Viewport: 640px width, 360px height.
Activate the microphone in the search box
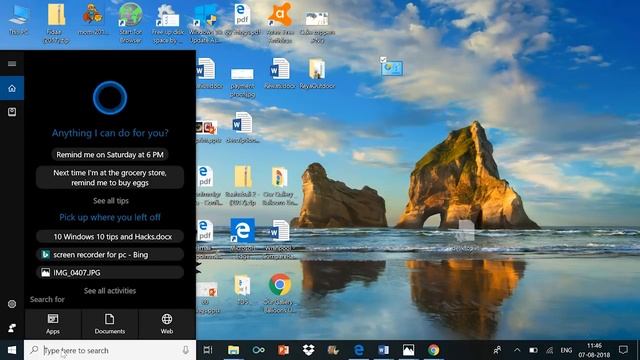186,350
